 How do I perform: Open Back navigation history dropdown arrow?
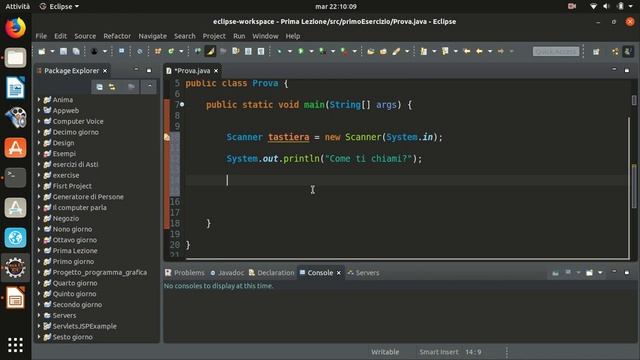click(489, 51)
